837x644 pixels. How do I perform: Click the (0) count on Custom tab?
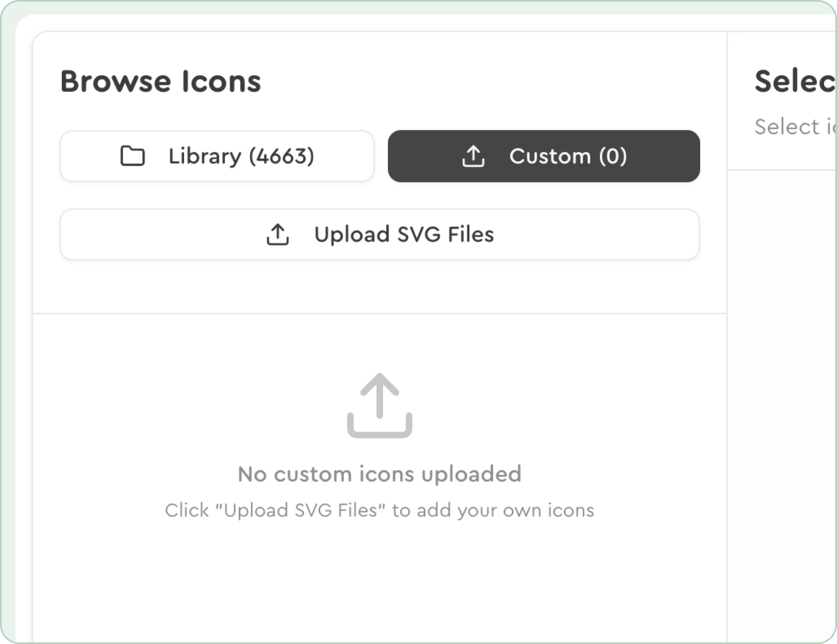[613, 156]
